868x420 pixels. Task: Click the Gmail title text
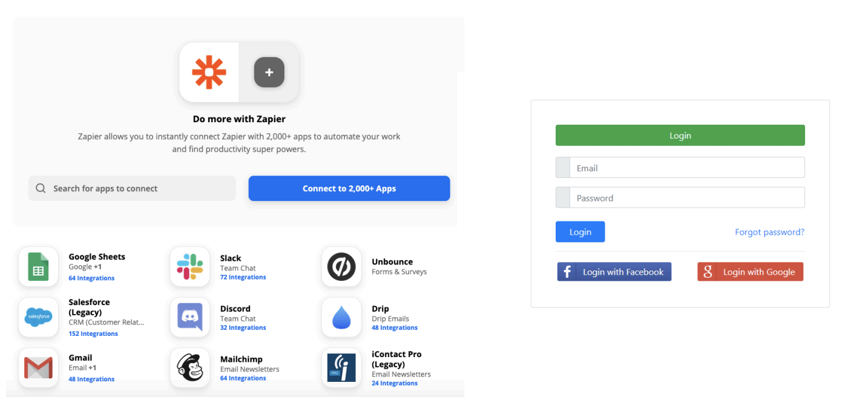(x=81, y=357)
